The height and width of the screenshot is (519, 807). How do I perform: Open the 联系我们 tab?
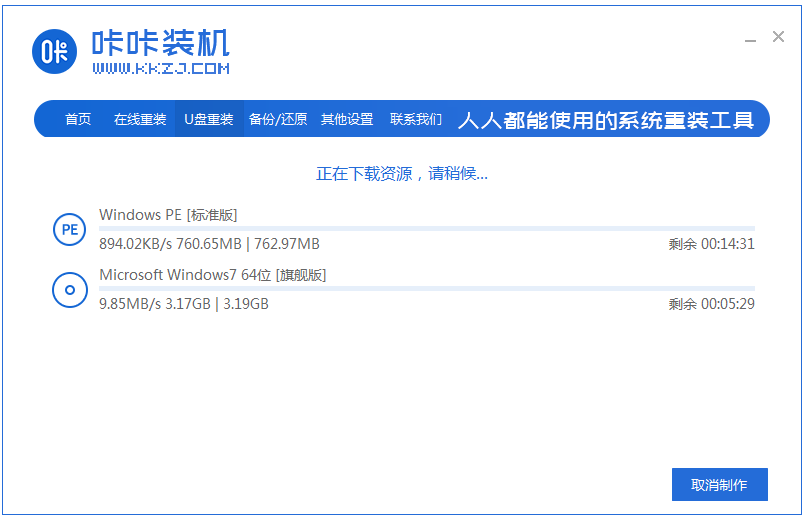click(x=416, y=119)
